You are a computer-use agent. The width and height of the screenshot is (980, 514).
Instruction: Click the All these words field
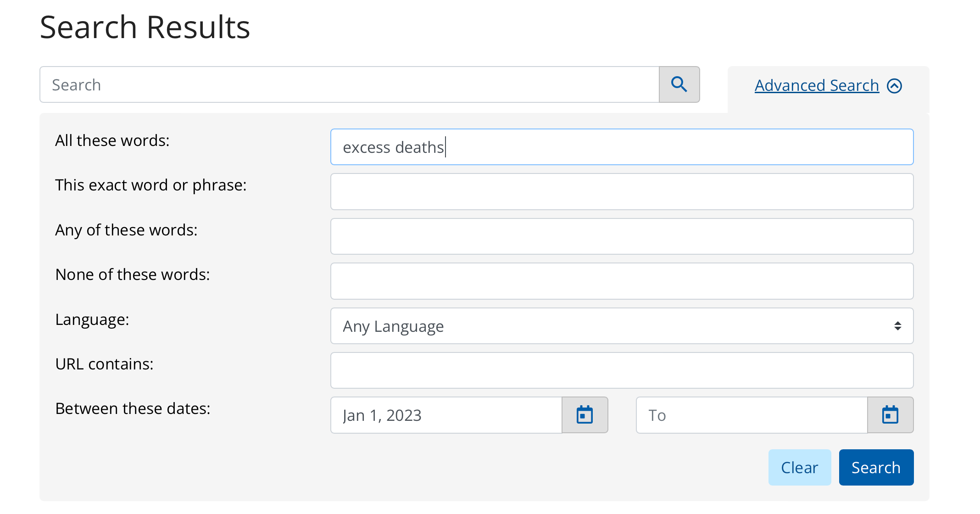(622, 147)
